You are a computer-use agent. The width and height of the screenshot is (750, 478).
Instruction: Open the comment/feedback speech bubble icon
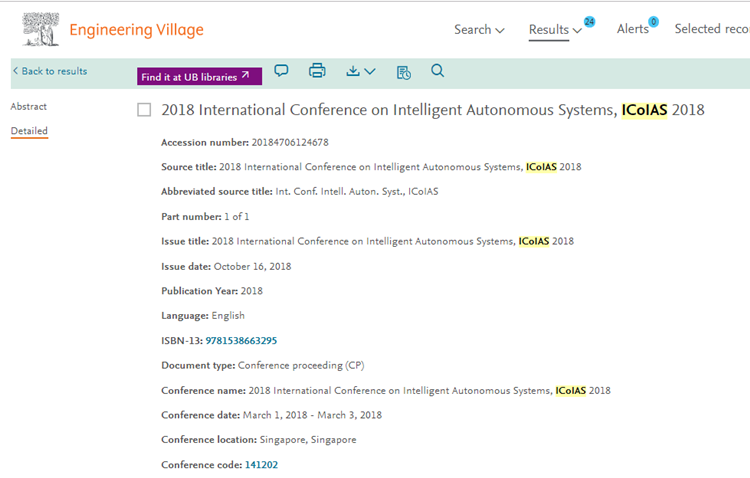[x=281, y=71]
